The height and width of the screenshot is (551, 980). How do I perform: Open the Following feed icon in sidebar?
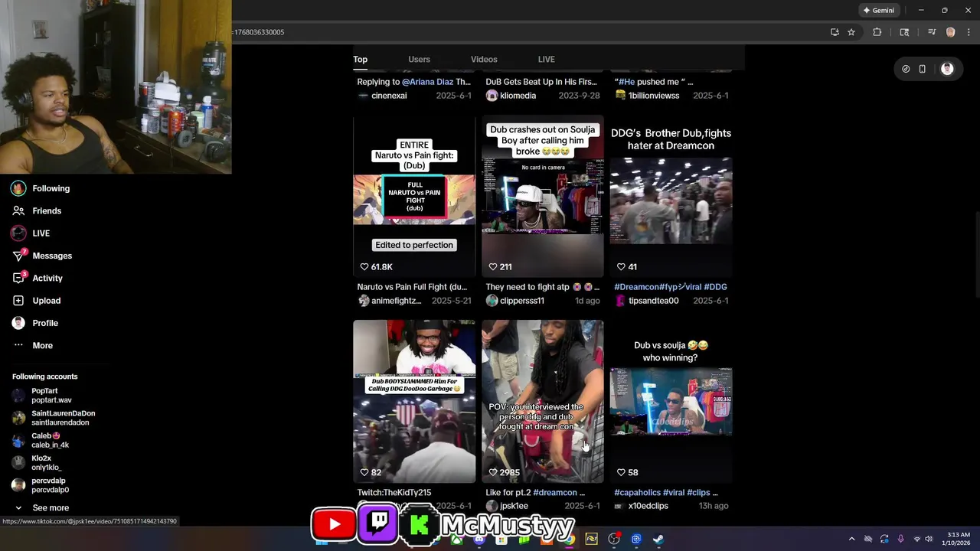point(18,188)
